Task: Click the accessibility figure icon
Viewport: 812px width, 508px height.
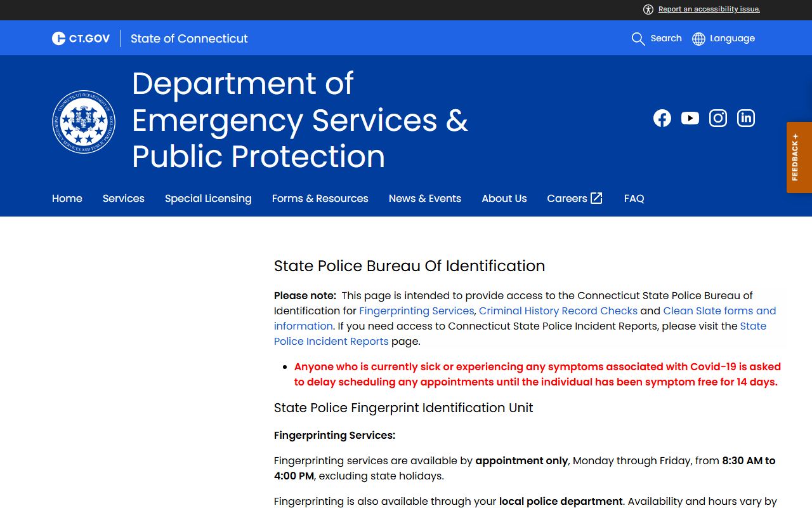Action: (x=648, y=9)
